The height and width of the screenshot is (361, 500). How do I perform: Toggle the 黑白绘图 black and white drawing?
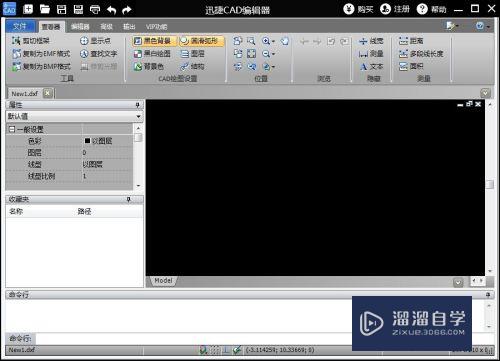152,54
